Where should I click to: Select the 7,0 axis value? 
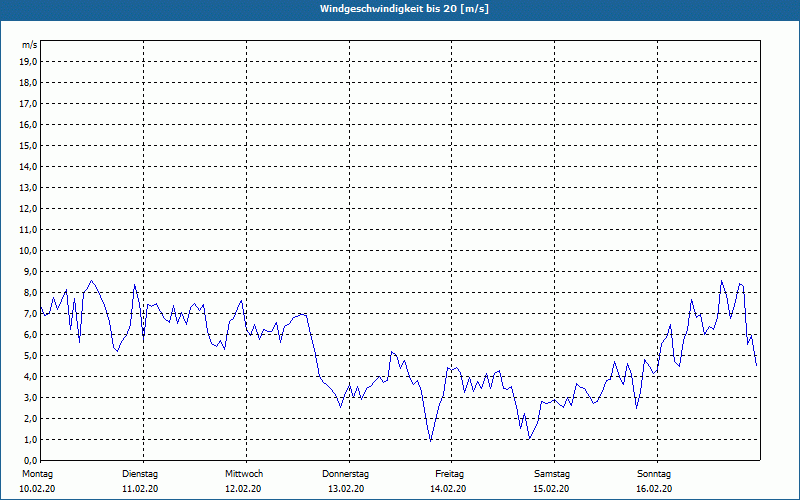30,313
